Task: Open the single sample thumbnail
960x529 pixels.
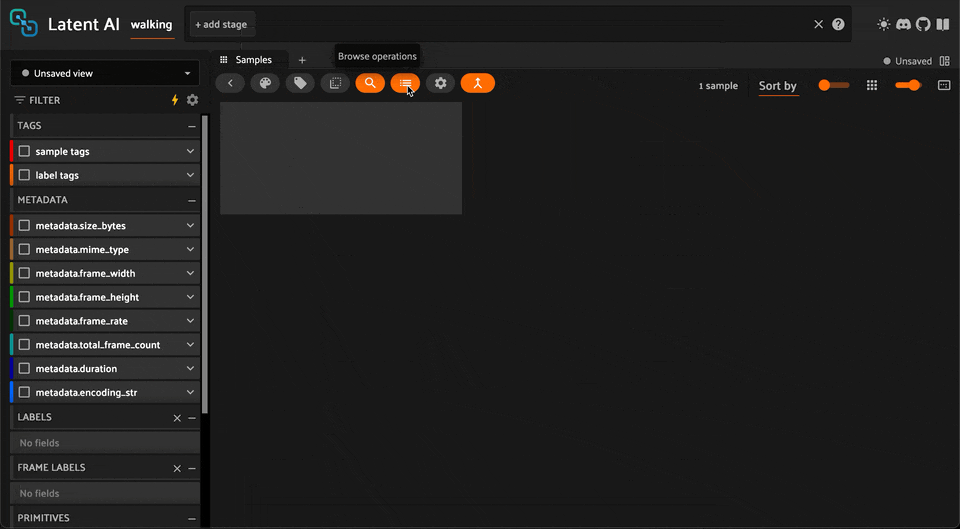Action: [x=341, y=158]
